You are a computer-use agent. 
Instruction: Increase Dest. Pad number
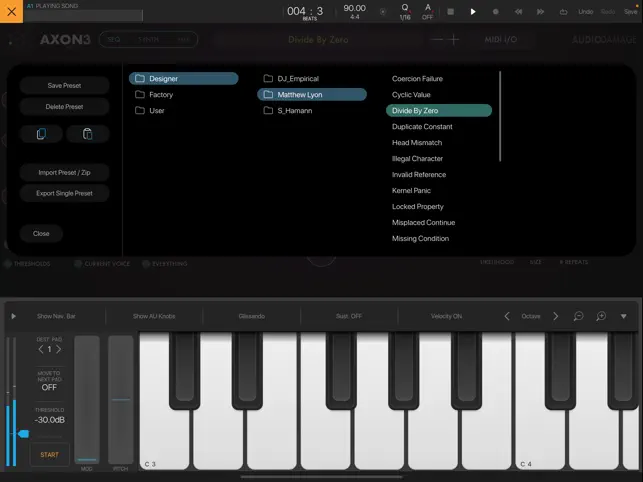(59, 350)
